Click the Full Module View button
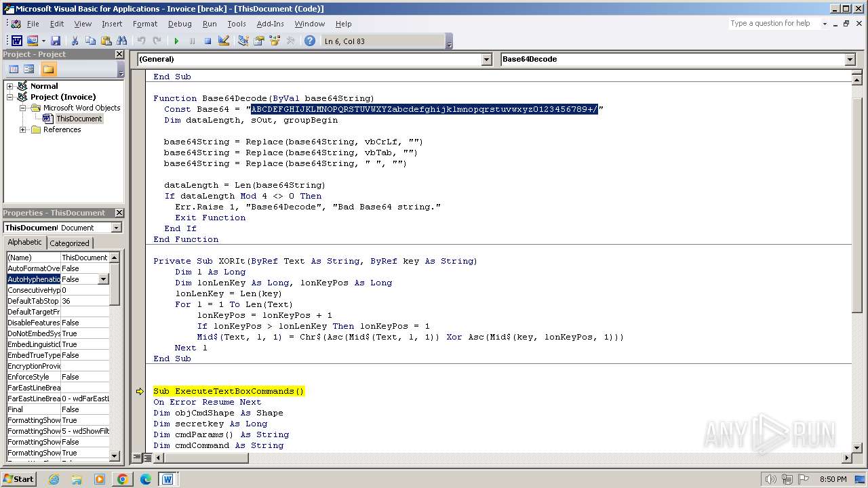The width and height of the screenshot is (868, 488). (x=147, y=458)
